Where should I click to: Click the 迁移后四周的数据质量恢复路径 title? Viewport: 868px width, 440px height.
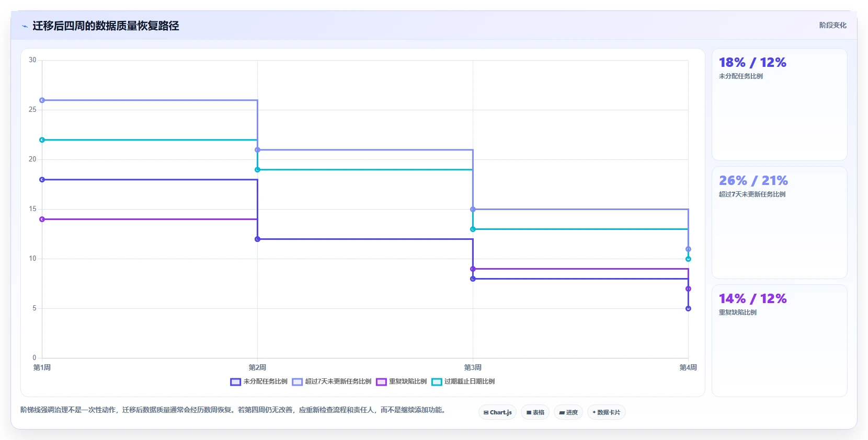coord(106,26)
